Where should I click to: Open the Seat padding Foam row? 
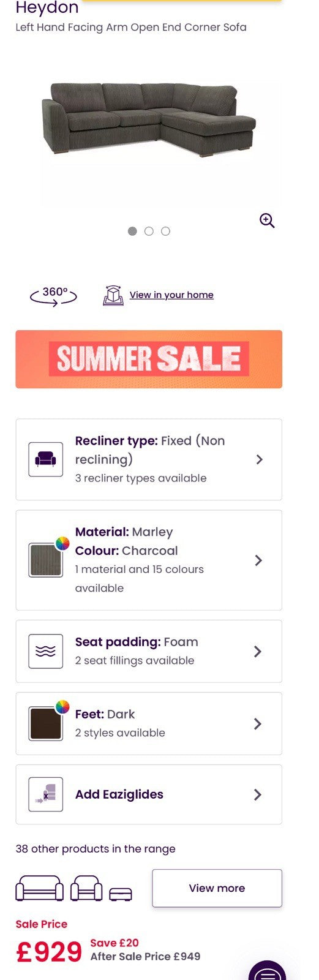(149, 651)
